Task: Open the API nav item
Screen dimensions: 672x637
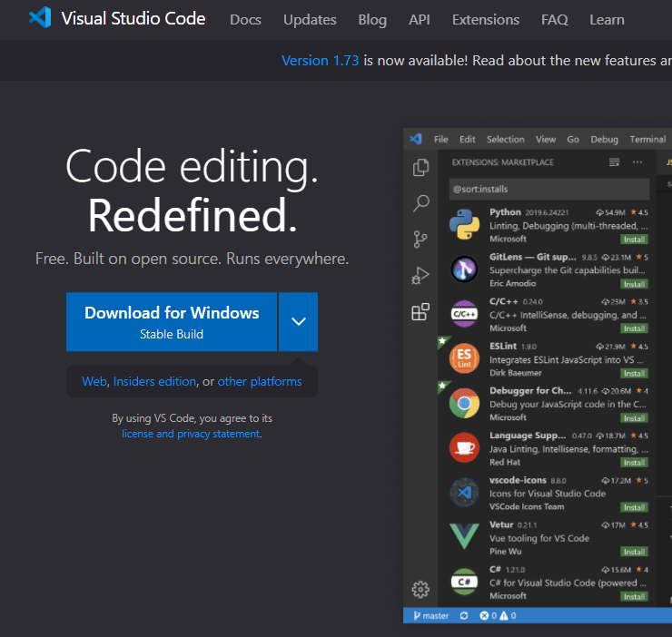Action: tap(420, 20)
